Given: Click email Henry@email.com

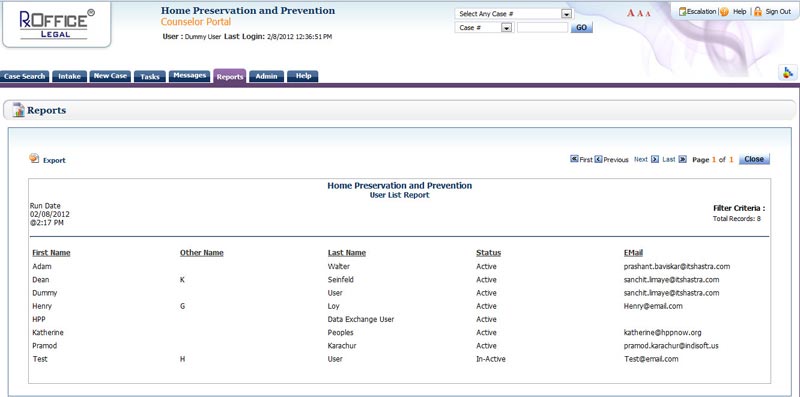Looking at the screenshot, I should 653,306.
